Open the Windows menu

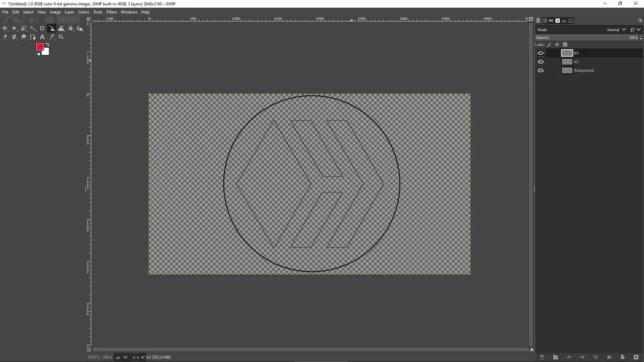tap(129, 12)
